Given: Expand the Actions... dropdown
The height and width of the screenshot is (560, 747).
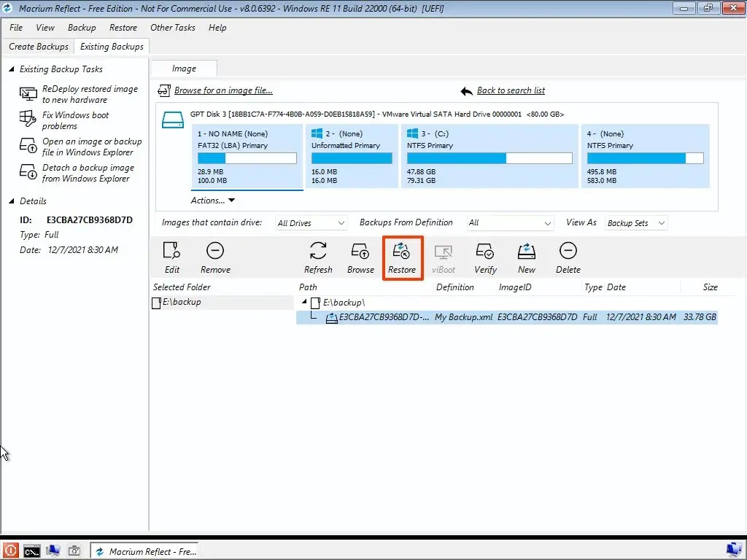Looking at the screenshot, I should tap(213, 201).
